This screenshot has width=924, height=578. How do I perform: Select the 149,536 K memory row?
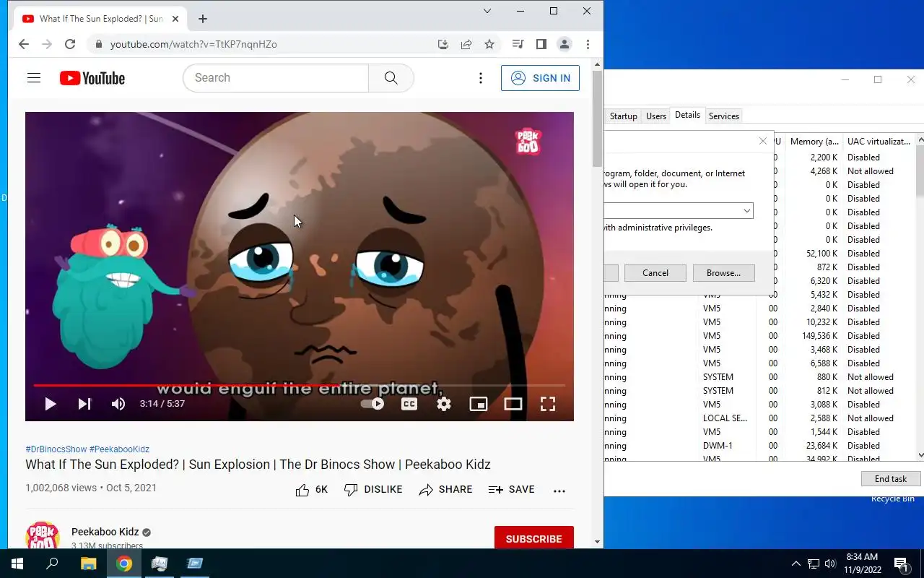tap(761, 336)
